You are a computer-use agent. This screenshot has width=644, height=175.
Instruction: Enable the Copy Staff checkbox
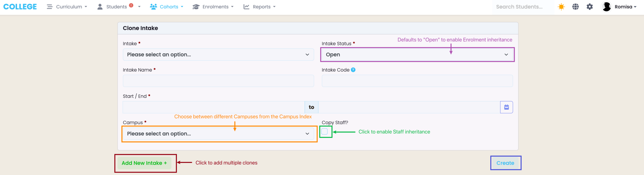click(325, 131)
